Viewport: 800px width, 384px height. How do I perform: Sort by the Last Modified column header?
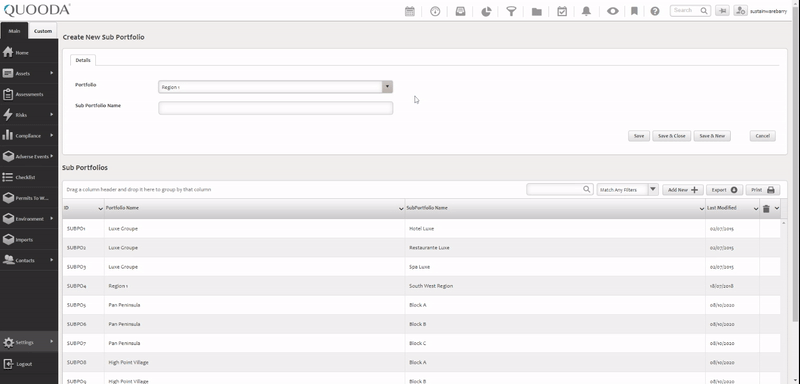pos(721,208)
